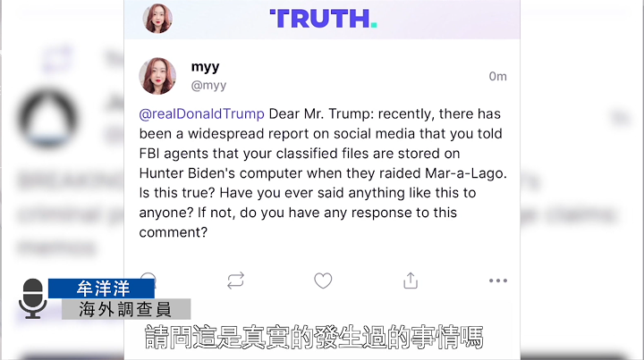Click the microphone icon beside the name banner
The width and height of the screenshot is (644, 360).
pos(33,298)
